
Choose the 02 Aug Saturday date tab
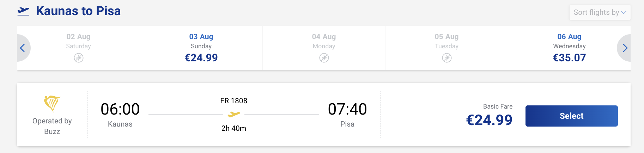pyautogui.click(x=78, y=48)
